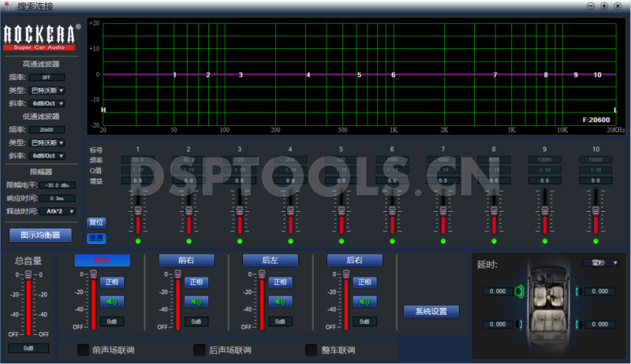The width and height of the screenshot is (631, 364).
Task: Select rear-right speaker in car diagram
Action: click(x=577, y=324)
